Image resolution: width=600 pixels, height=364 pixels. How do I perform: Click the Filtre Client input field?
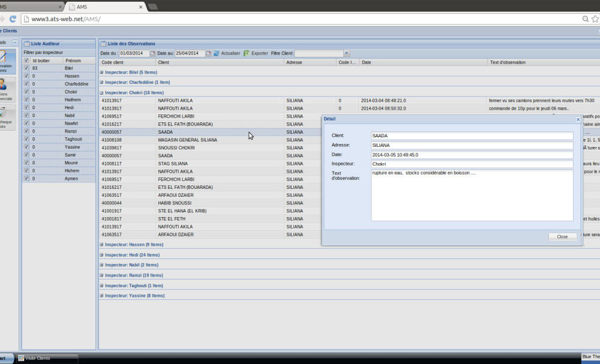(318, 53)
